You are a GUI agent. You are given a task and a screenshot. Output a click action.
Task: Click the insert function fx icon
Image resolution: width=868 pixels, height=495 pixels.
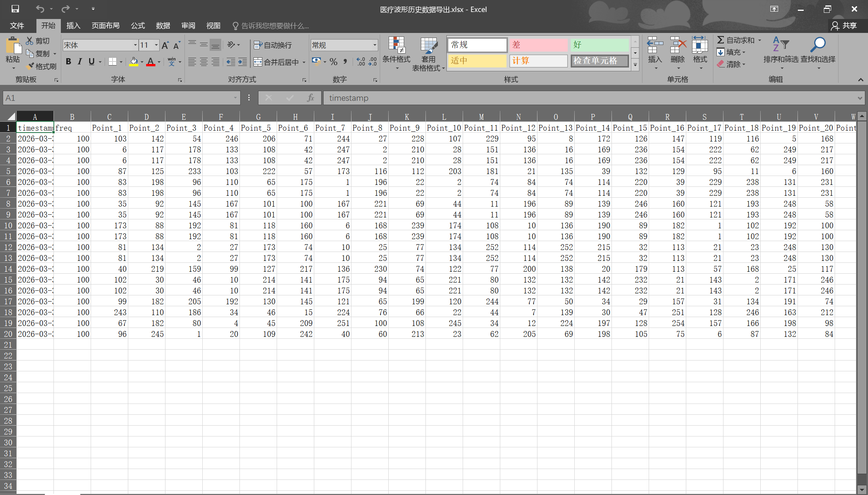point(310,98)
